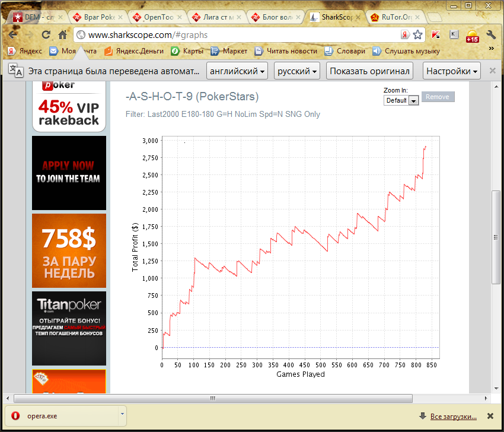Click the scroll up arrow
Screen dimensions: 504x432
point(496,87)
